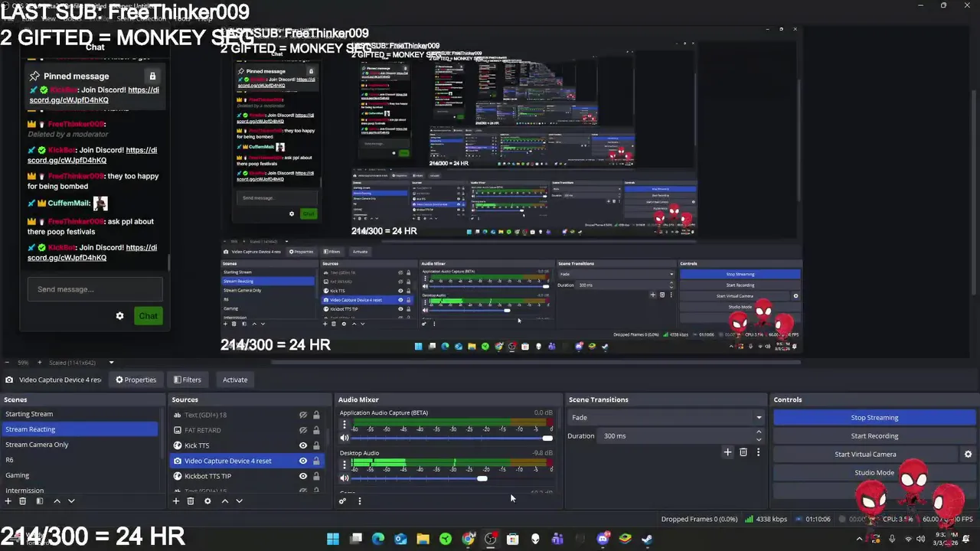
Task: Select the R6 scene
Action: point(80,460)
